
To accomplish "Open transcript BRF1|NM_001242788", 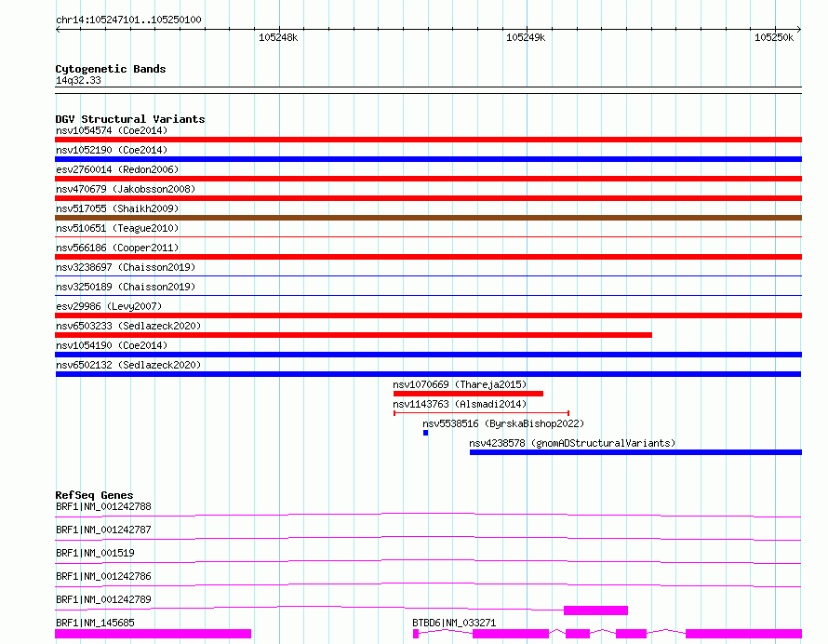I will coord(103,506).
